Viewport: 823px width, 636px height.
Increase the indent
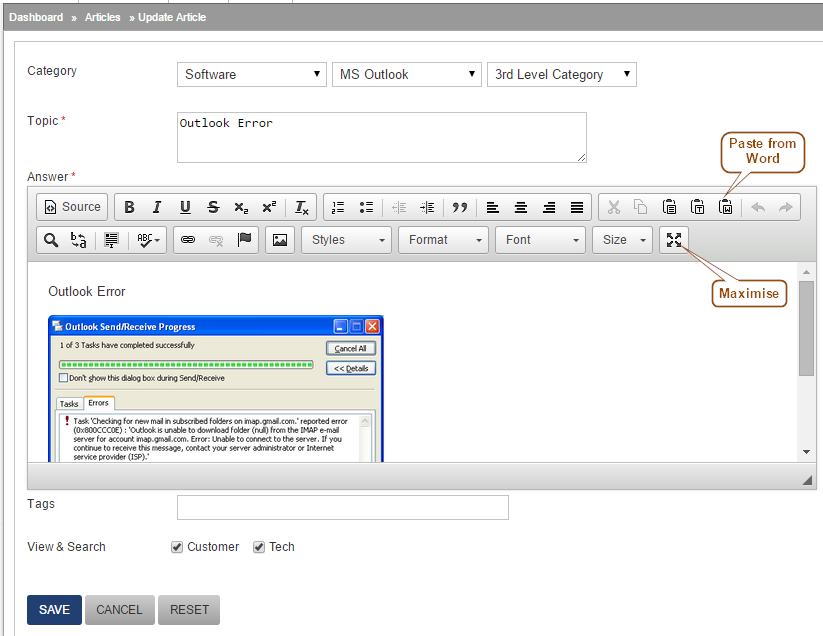click(x=427, y=207)
